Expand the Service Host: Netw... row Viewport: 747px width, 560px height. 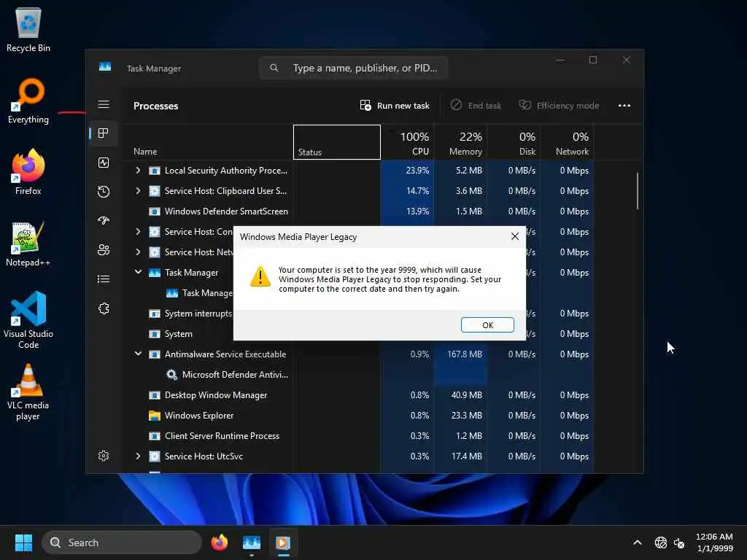point(138,252)
